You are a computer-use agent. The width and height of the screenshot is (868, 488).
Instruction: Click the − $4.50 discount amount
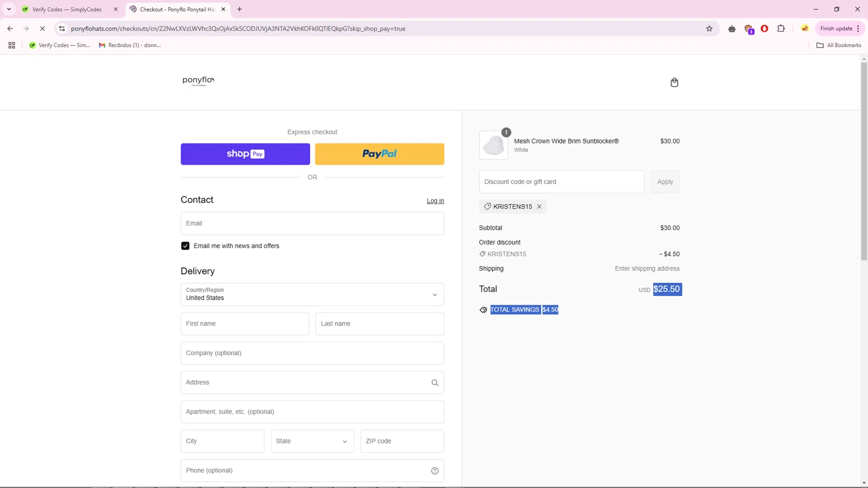tap(669, 254)
